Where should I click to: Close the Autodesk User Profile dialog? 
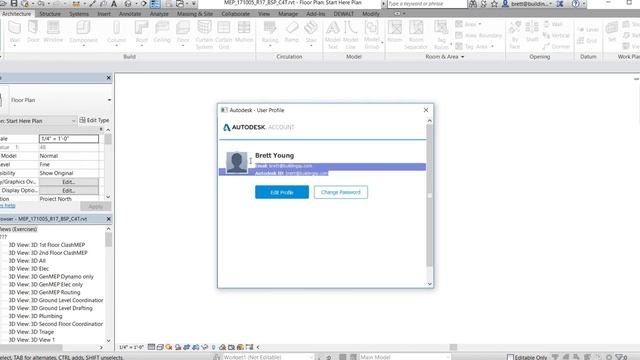tap(426, 110)
